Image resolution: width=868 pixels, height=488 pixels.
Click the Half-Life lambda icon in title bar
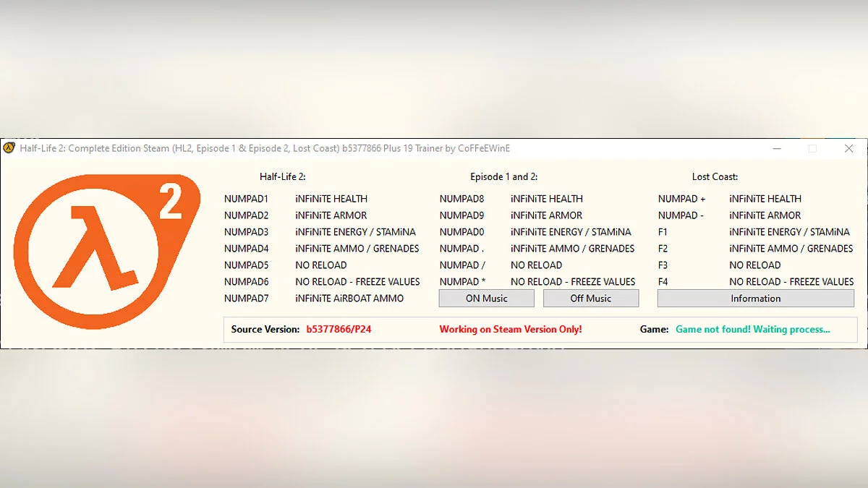pos(9,148)
